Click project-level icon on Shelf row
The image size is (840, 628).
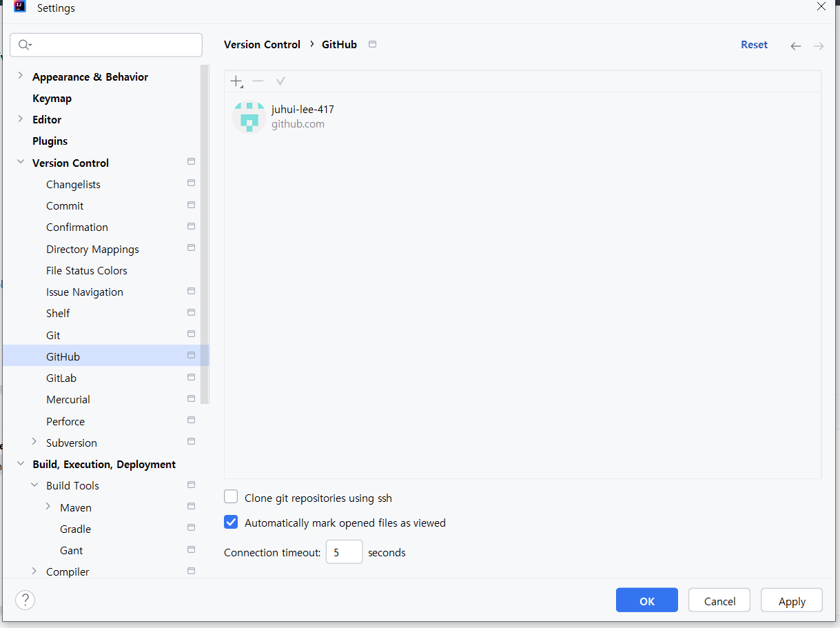[x=191, y=312]
